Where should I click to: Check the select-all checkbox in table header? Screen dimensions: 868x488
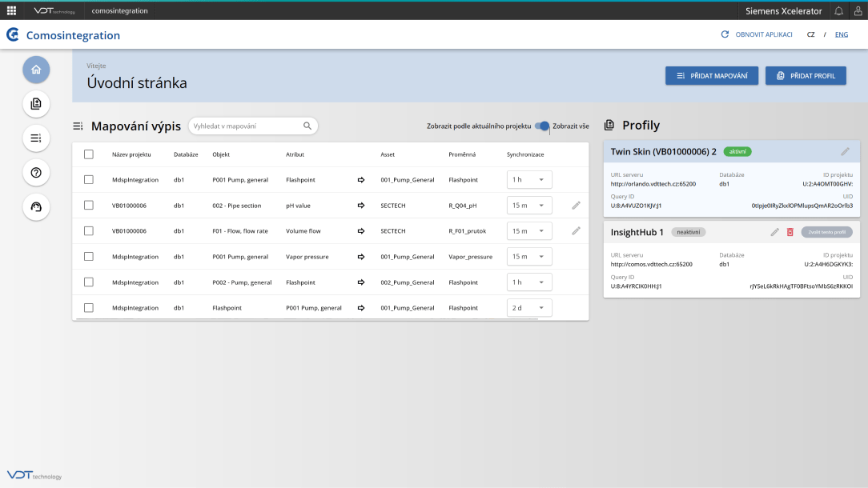coord(89,154)
